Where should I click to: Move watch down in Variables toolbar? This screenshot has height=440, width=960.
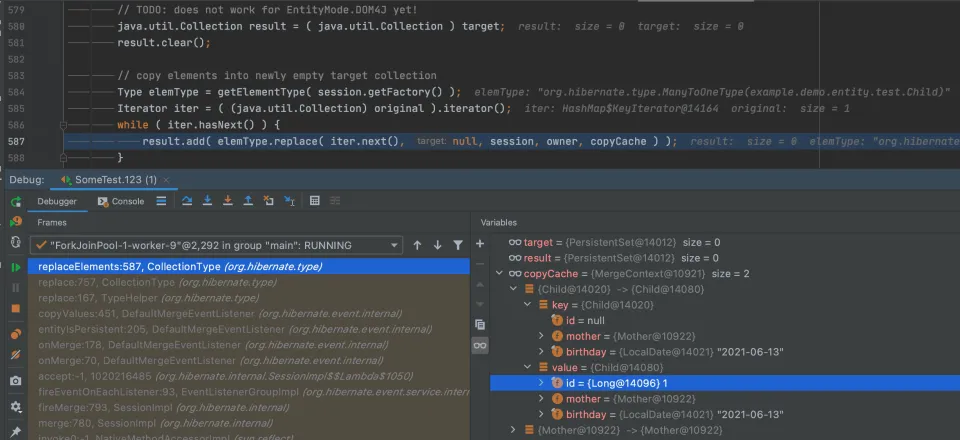pos(480,304)
